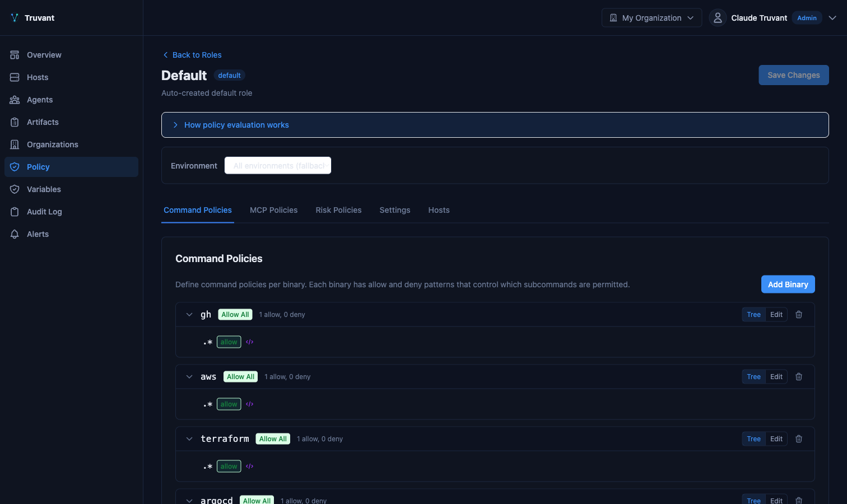Open Artifacts in the sidebar
Image resolution: width=847 pixels, height=504 pixels.
(71, 122)
